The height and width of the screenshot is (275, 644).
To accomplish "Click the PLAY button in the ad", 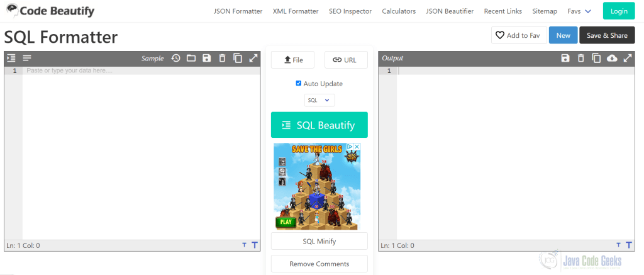I will [x=286, y=222].
